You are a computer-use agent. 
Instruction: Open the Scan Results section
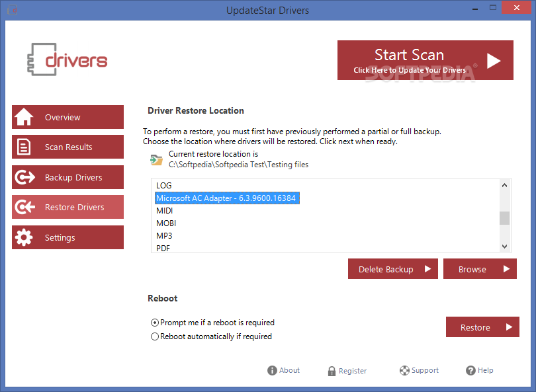click(x=67, y=147)
